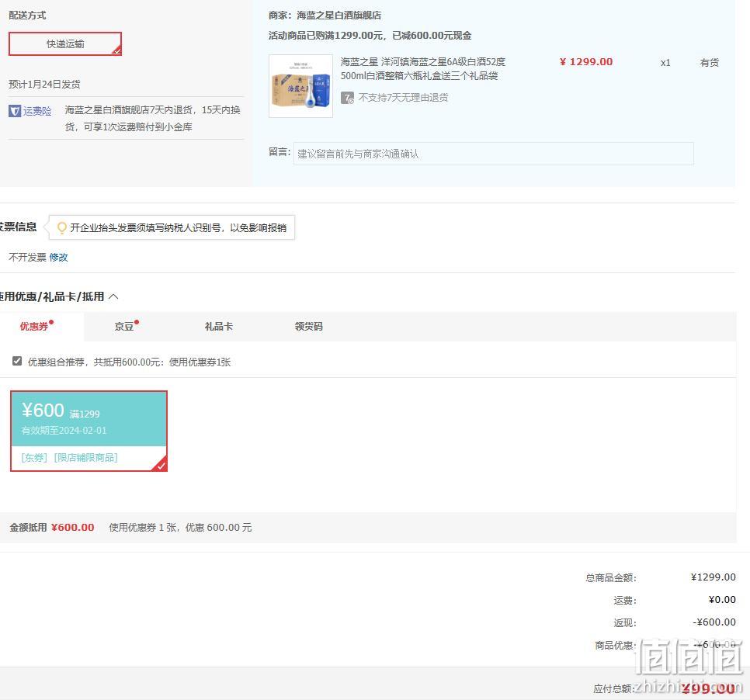
Task: Switch to the 优惠券 tab
Action: click(x=36, y=326)
